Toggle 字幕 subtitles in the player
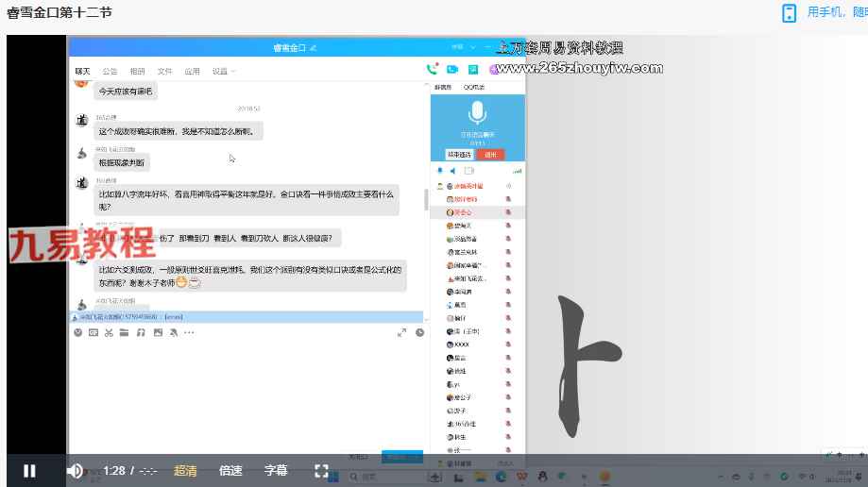Screen dimensions: 868x487 pos(276,471)
